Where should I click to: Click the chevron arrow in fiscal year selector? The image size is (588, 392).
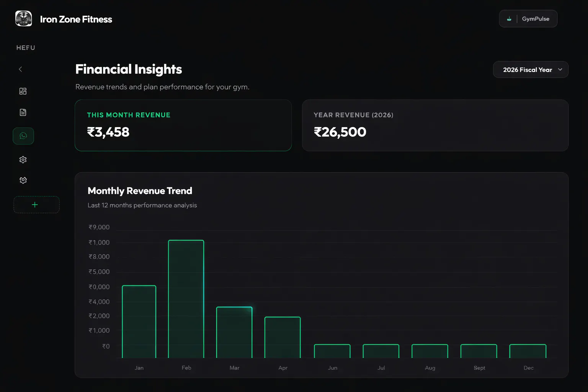[560, 70]
